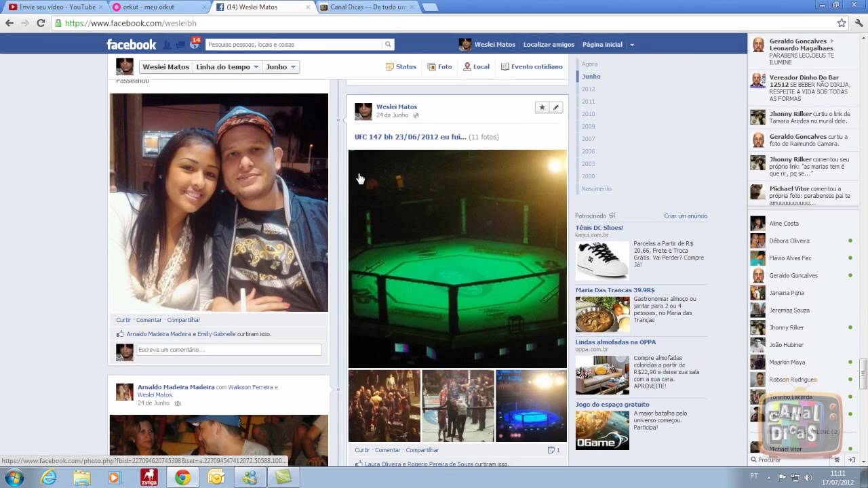
Task: Open Windows Start button
Action: 14,477
